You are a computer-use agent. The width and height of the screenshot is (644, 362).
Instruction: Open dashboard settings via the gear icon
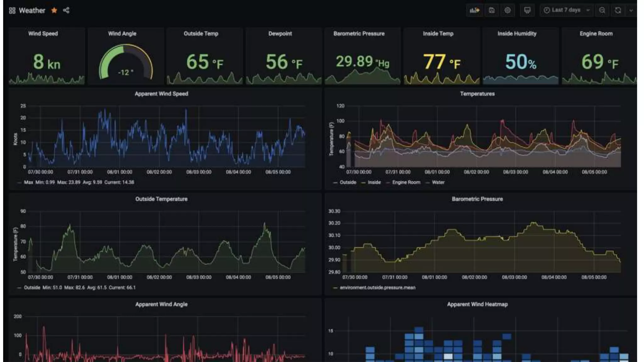pos(508,10)
